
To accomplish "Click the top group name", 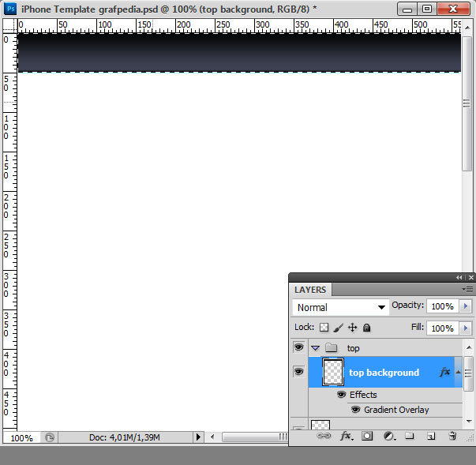I will 353,348.
